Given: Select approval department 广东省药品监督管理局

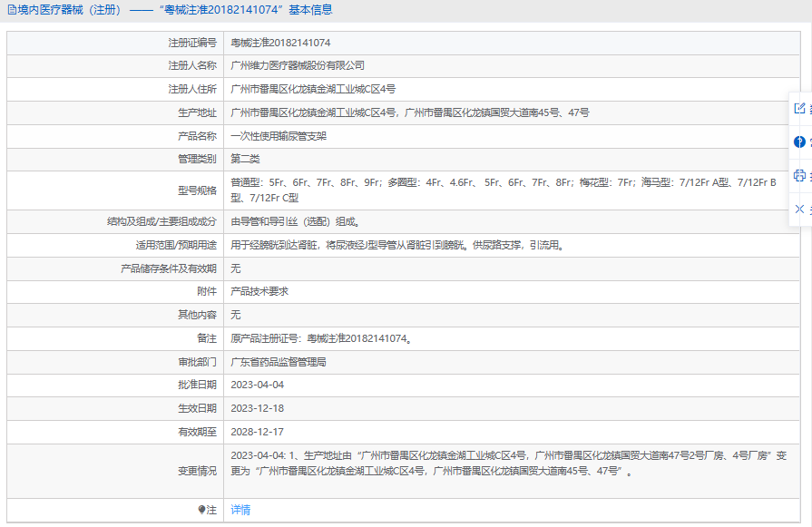Looking at the screenshot, I should [279, 362].
